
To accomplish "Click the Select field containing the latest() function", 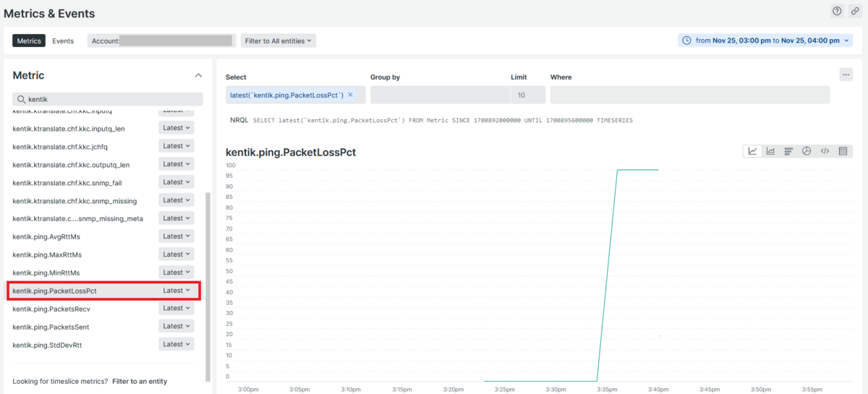I will [x=296, y=95].
